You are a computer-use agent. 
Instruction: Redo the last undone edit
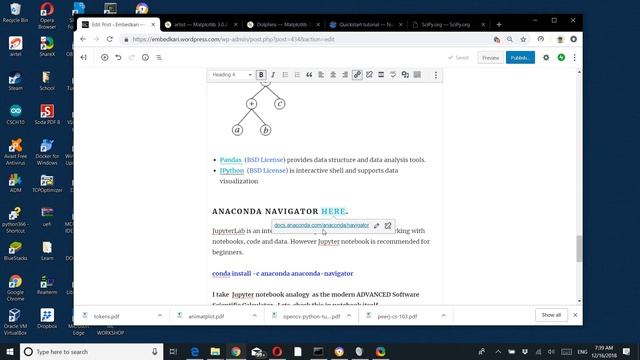[131, 58]
